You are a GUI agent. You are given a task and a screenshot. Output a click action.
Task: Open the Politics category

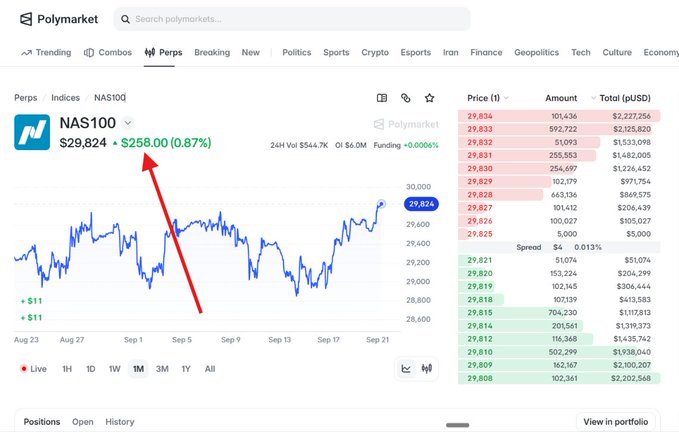tap(297, 52)
